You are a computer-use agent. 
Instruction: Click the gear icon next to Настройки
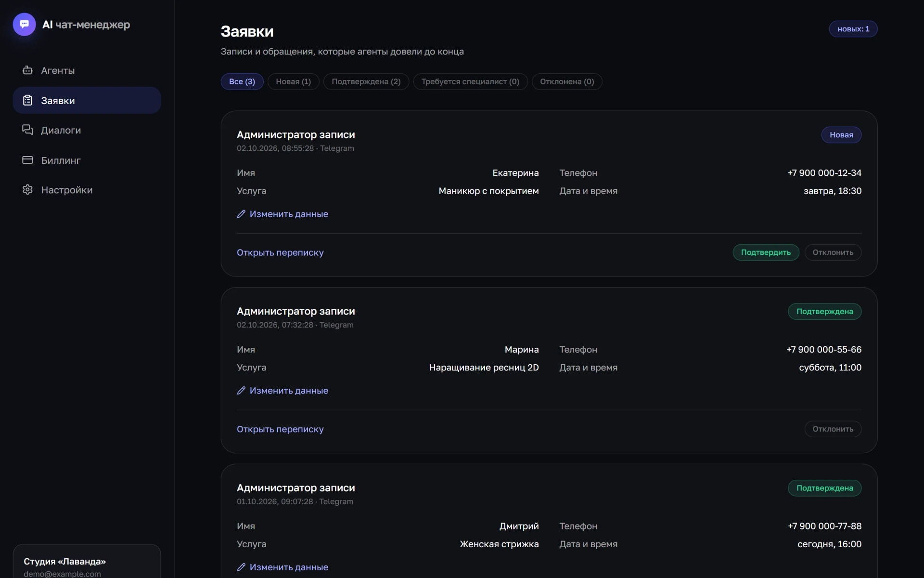[27, 190]
